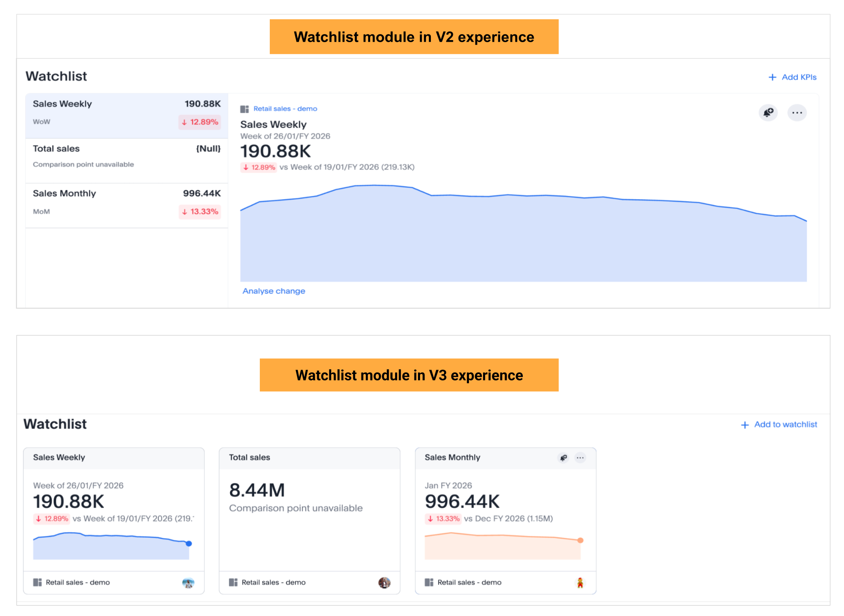Image resolution: width=844 pixels, height=616 pixels.
Task: Open Retail sales - demo on Total sales card
Action: (273, 582)
